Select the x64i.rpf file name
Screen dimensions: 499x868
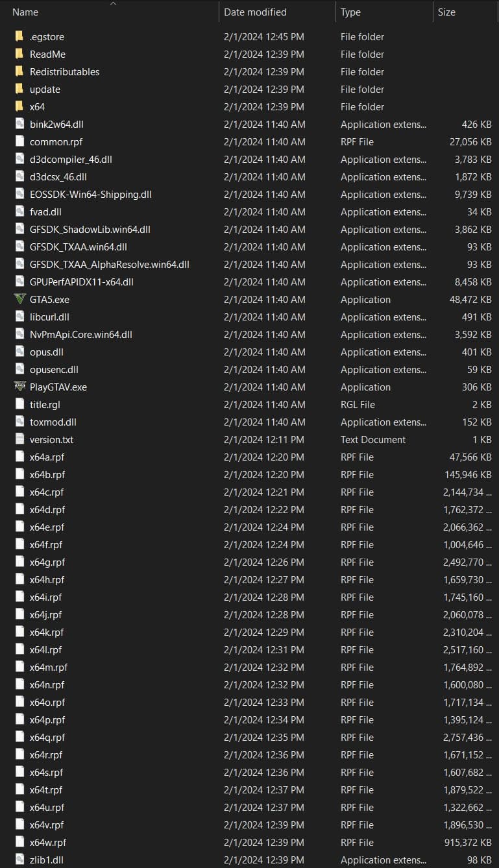[46, 597]
